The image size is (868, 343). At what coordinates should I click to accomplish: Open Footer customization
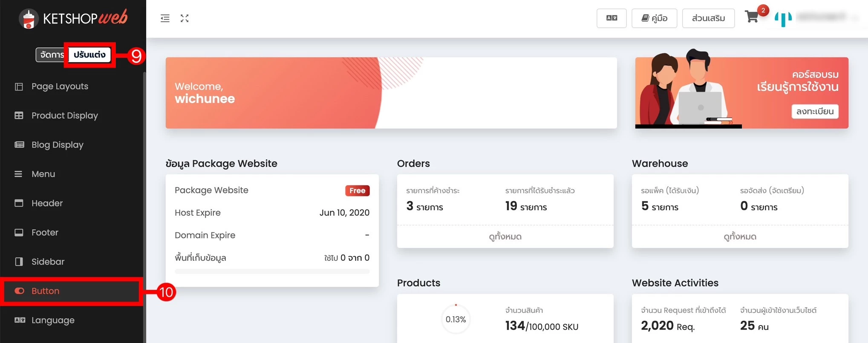pos(45,233)
